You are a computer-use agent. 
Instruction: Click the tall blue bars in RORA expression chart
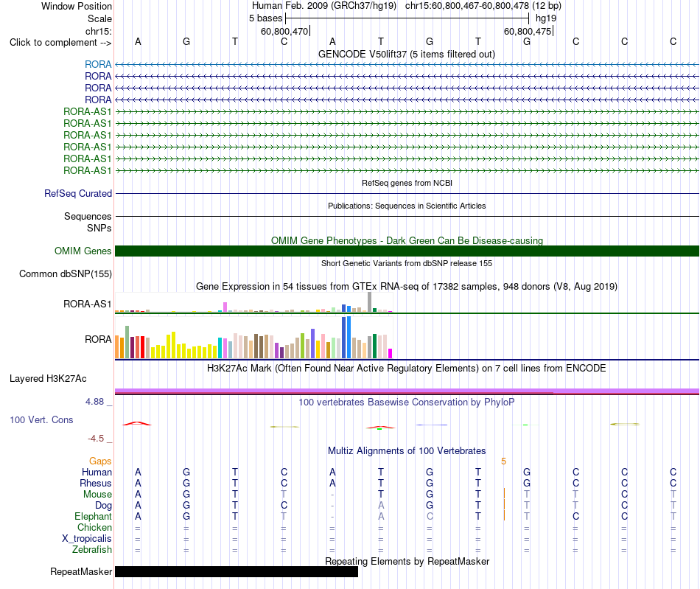tap(346, 337)
